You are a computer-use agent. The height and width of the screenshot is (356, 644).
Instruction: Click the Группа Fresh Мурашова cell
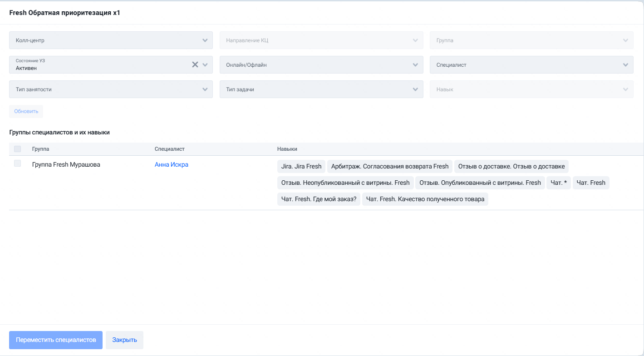[66, 164]
